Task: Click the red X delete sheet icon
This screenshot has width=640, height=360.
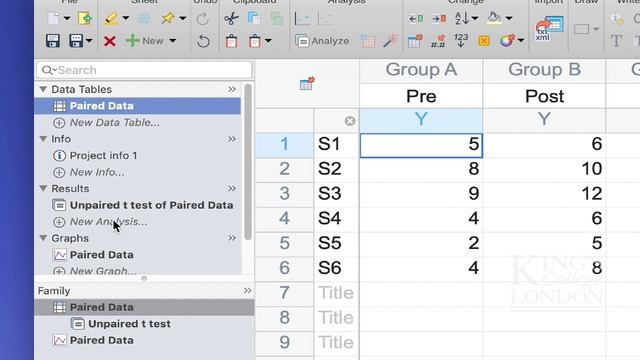Action: tap(110, 41)
